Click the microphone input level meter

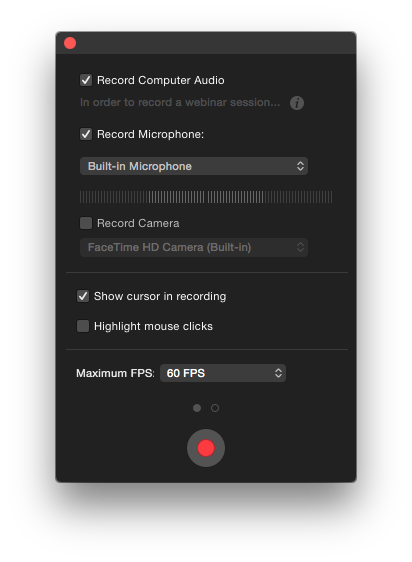pos(206,197)
